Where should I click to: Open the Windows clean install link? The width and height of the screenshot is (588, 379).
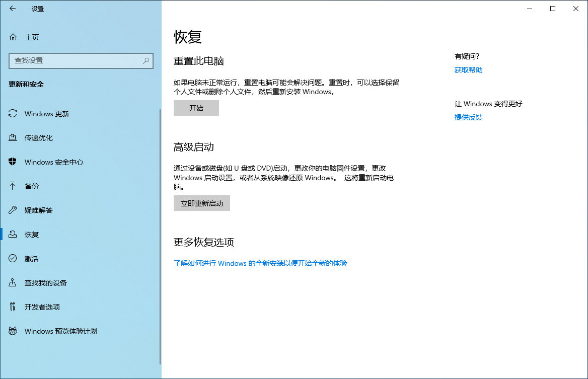click(261, 263)
